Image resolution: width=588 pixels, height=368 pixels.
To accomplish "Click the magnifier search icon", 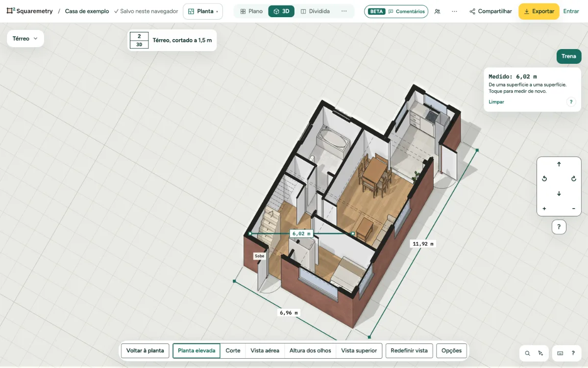I will [527, 353].
